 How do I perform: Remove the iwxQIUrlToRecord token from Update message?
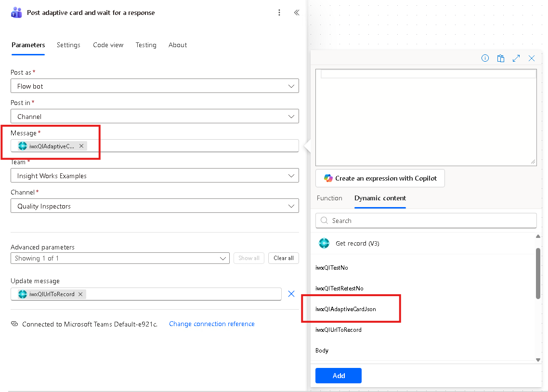(80, 294)
